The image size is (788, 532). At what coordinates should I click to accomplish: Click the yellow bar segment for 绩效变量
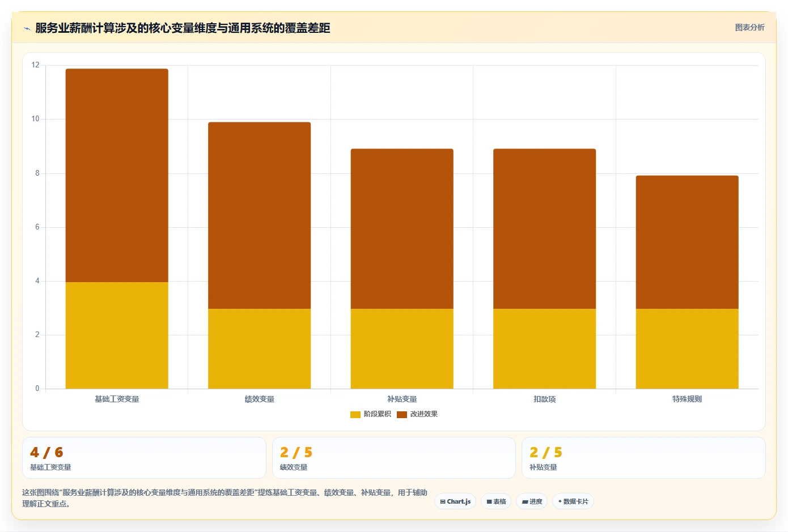point(259,348)
